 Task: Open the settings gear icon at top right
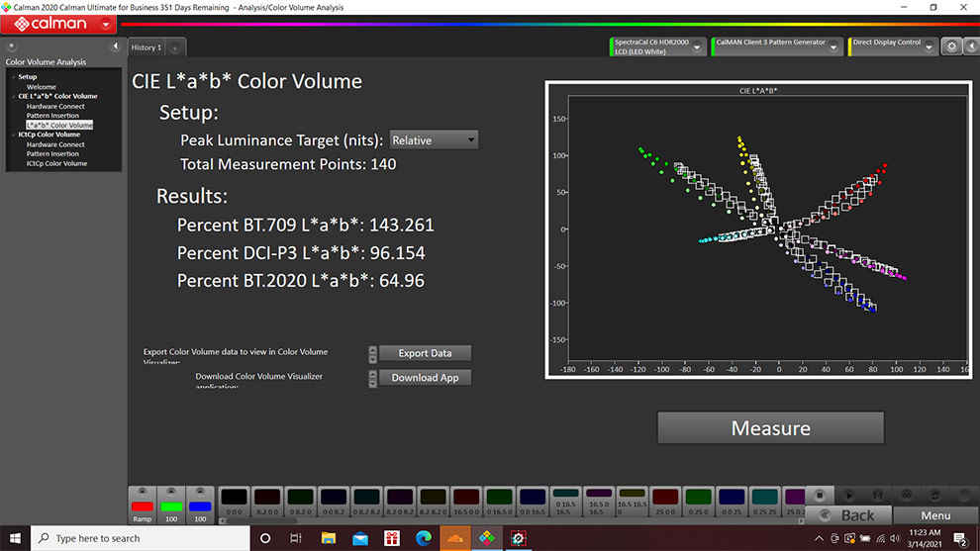click(x=951, y=46)
